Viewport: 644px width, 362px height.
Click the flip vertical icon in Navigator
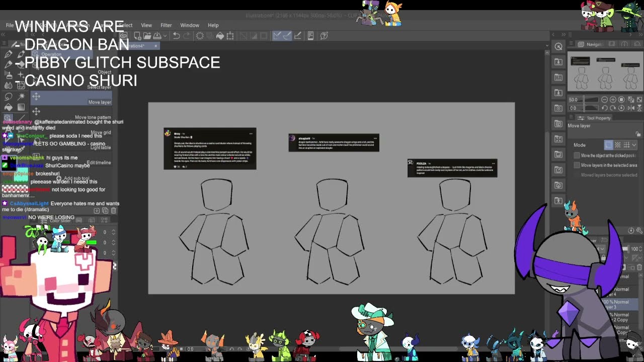[639, 108]
